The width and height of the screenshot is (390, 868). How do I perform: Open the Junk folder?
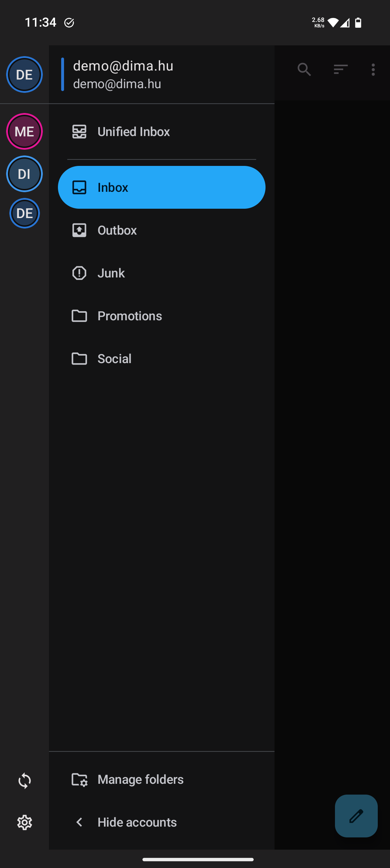tap(162, 273)
